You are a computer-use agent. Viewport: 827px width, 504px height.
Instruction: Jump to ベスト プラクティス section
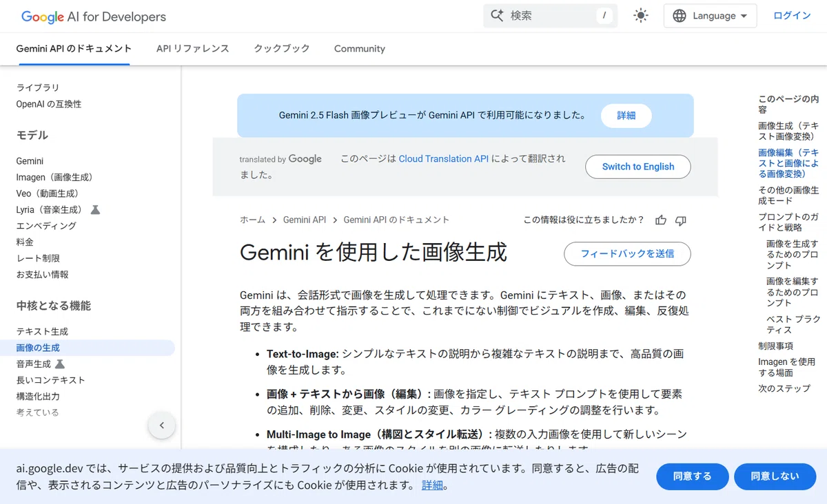click(x=793, y=324)
